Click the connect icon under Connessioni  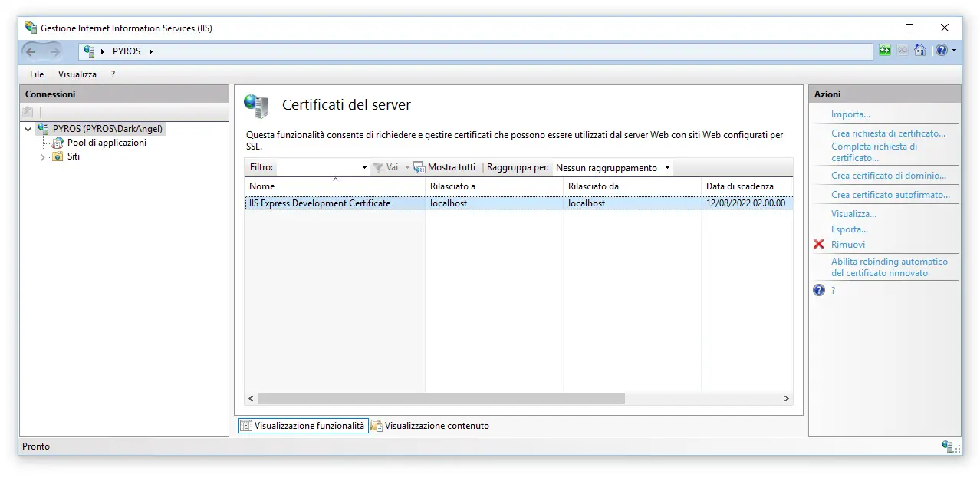click(x=29, y=112)
